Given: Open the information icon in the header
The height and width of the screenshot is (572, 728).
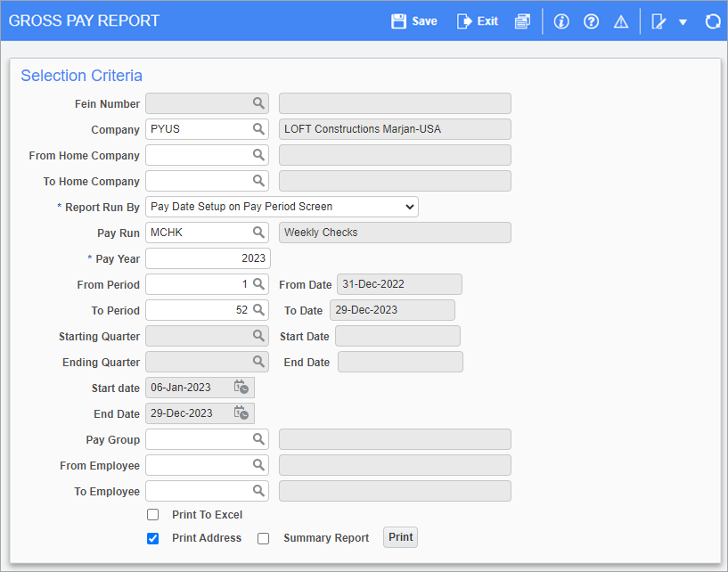Looking at the screenshot, I should pyautogui.click(x=561, y=21).
